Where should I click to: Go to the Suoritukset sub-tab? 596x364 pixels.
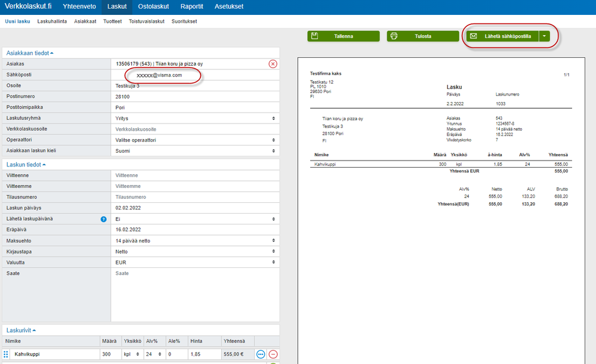point(184,21)
